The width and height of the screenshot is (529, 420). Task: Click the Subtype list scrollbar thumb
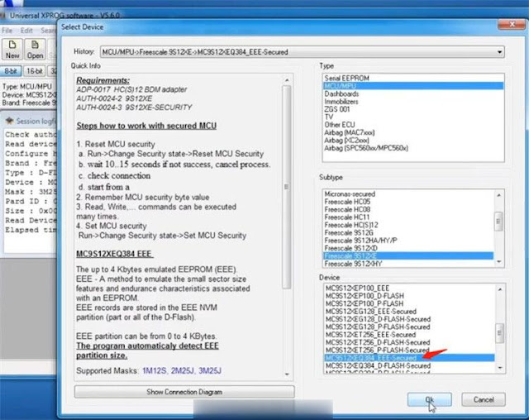tap(499, 222)
